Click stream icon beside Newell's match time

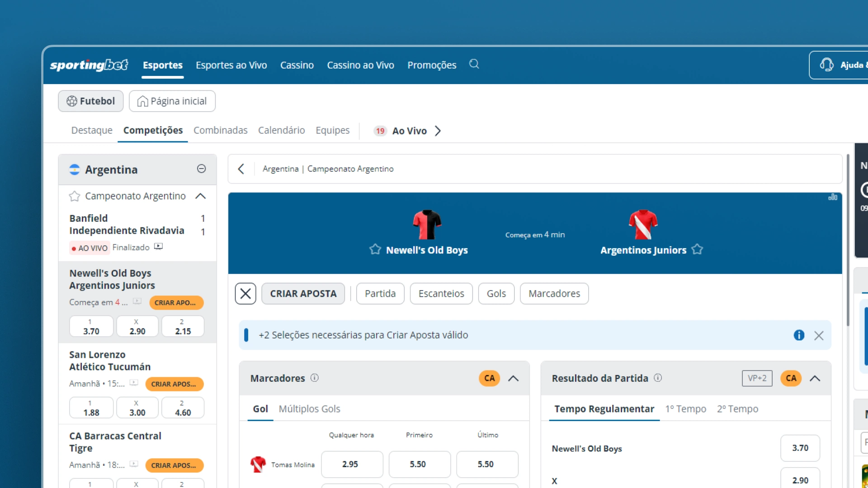[x=137, y=301]
